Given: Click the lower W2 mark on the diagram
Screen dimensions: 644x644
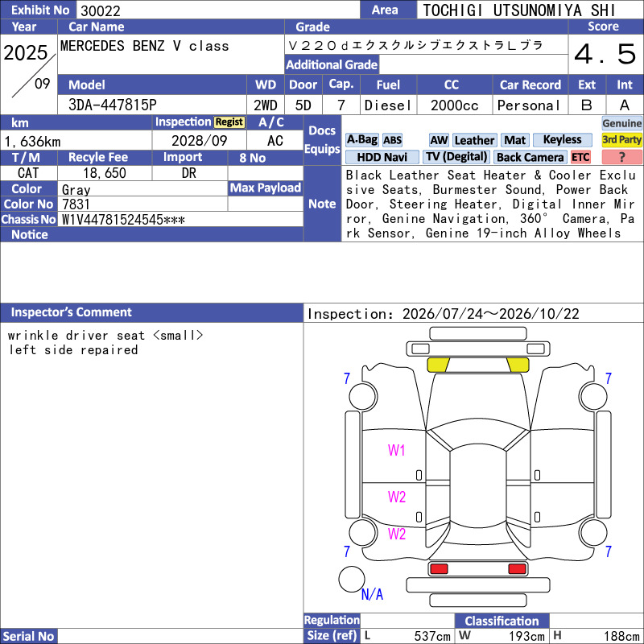Looking at the screenshot, I should click(397, 534).
